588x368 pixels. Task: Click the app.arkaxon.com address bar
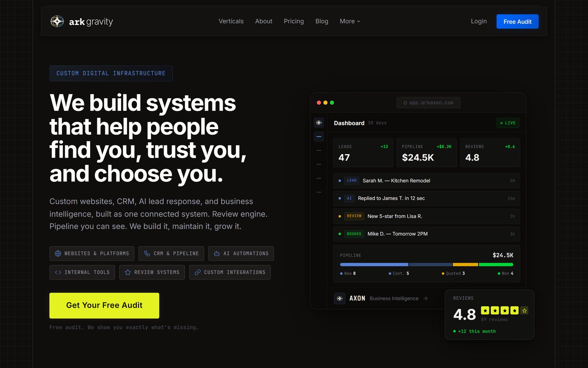coord(429,103)
